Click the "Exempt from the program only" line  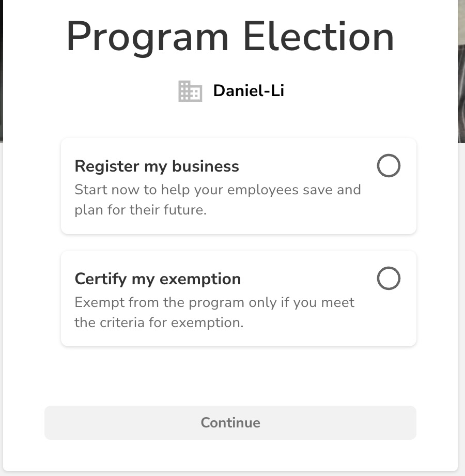214,302
